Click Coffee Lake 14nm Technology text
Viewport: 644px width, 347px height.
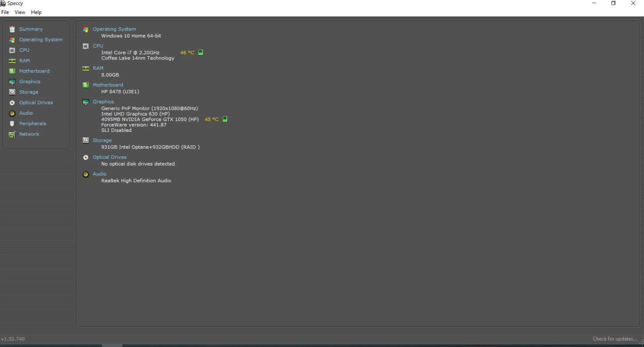click(x=138, y=58)
